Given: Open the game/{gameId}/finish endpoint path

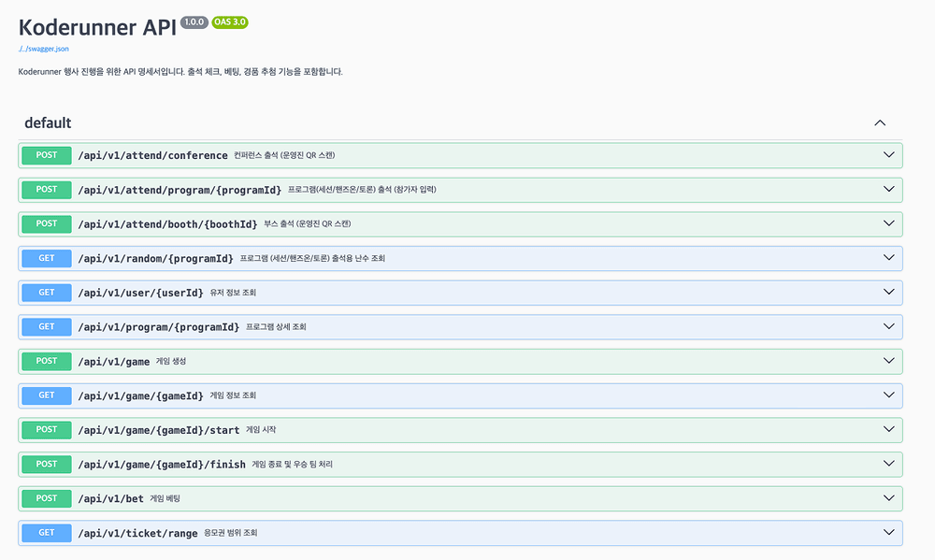Looking at the screenshot, I should (x=162, y=465).
